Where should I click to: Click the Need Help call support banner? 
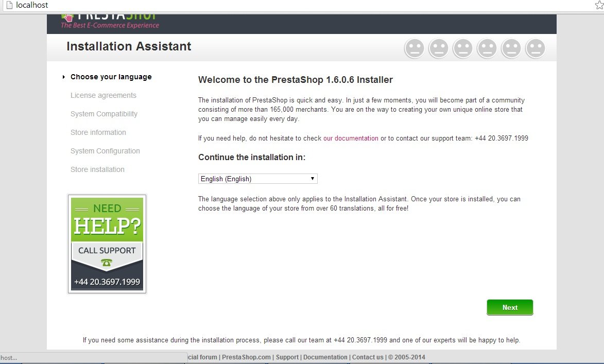[107, 244]
